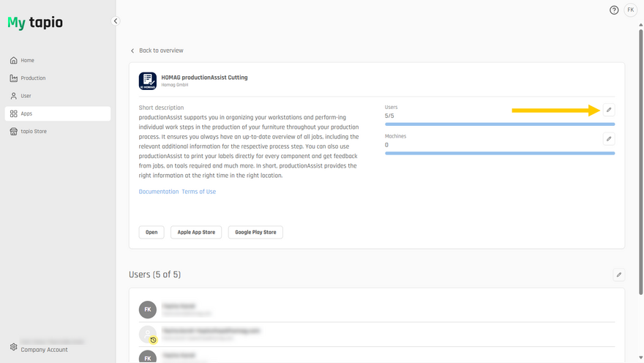
Task: Click the tapio Store shop icon
Action: [14, 132]
